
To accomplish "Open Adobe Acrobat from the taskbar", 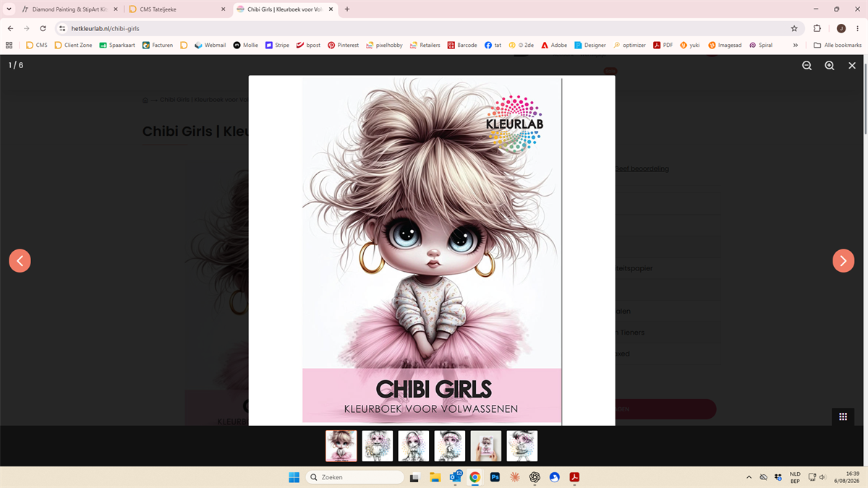I will click(x=574, y=477).
